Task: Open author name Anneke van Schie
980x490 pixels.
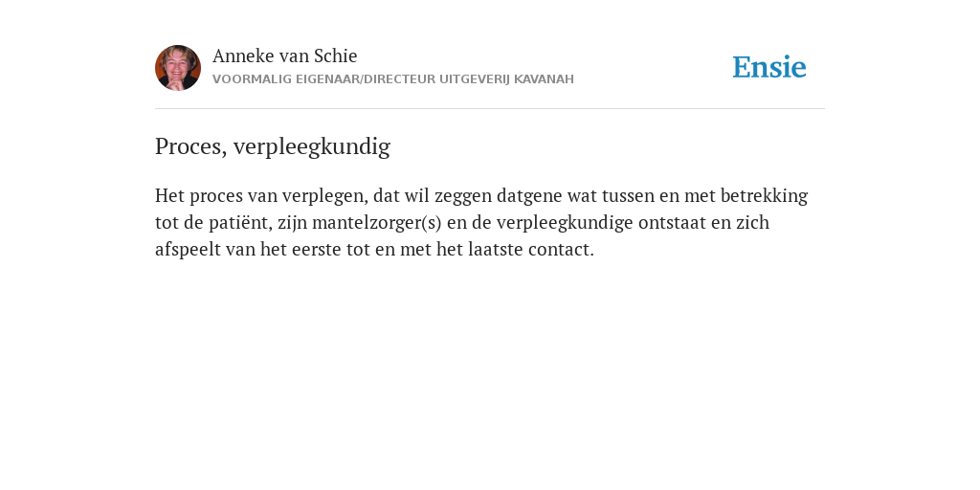Action: pyautogui.click(x=285, y=56)
